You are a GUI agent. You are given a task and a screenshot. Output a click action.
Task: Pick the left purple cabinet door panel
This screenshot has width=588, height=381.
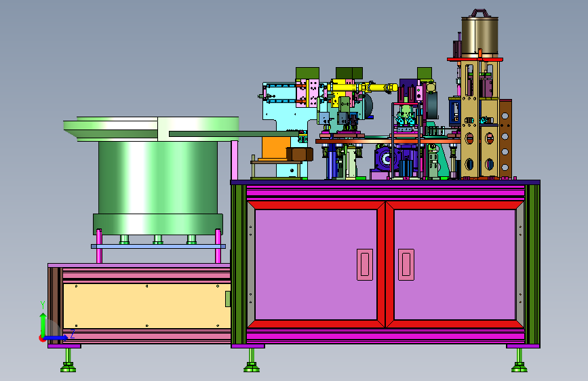pos(315,264)
